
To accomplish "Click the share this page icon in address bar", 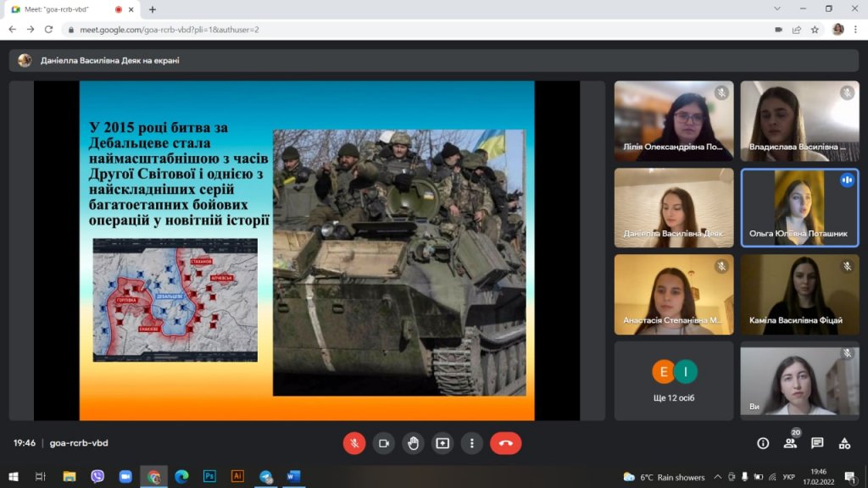I will point(797,29).
